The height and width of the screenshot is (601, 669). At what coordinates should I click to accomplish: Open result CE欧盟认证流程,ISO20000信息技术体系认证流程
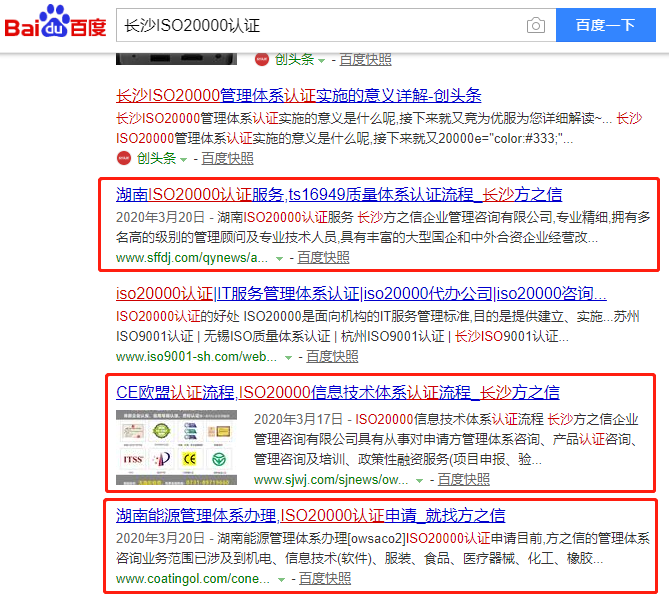point(338,392)
